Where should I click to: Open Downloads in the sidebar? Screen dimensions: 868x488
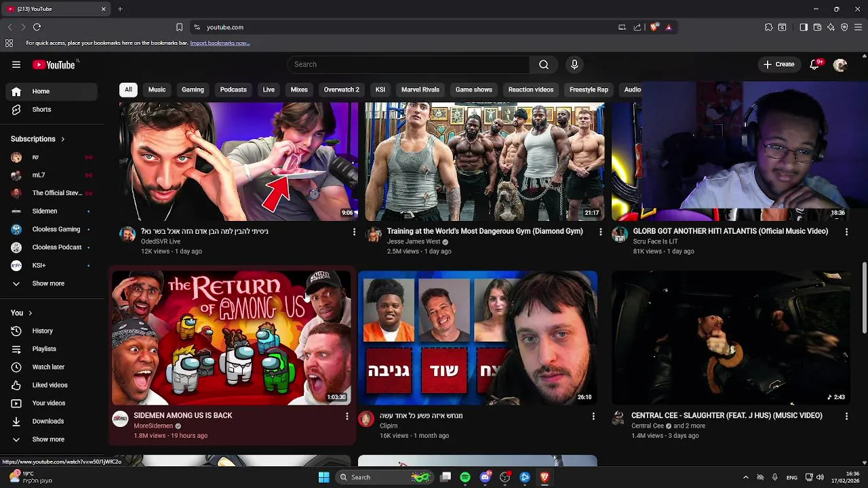52,421
